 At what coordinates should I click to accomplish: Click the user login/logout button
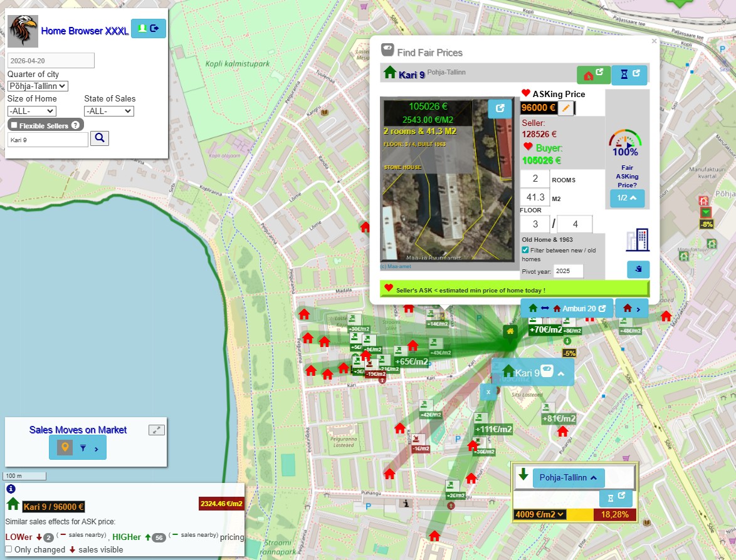149,28
